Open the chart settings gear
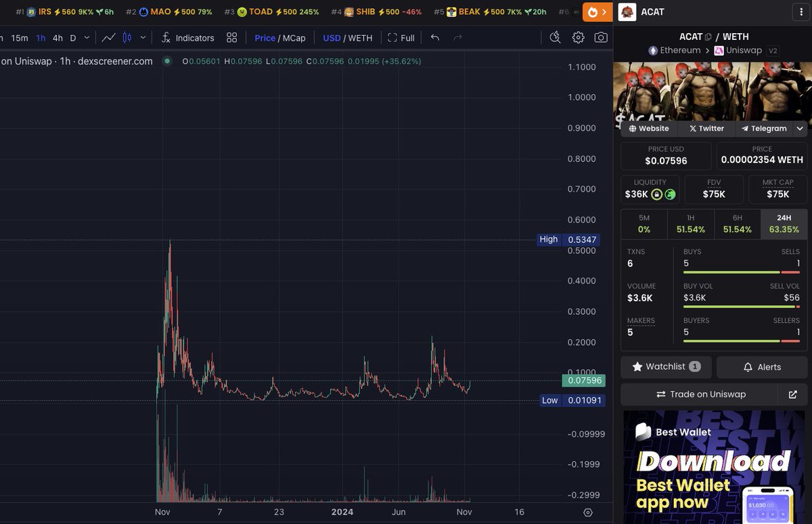This screenshot has width=812, height=524. coord(578,38)
